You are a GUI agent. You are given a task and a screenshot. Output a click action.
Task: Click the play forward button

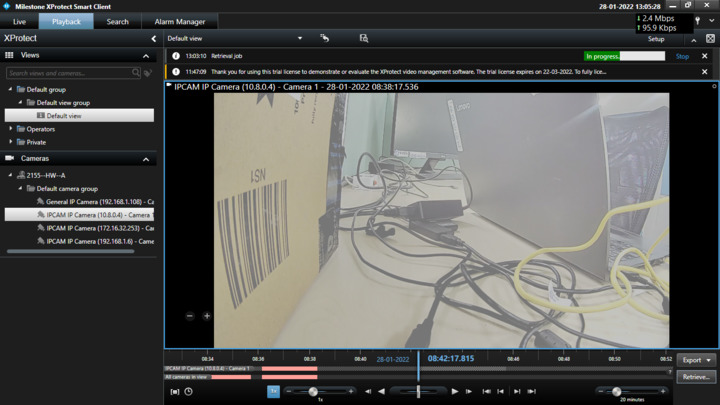(x=455, y=391)
